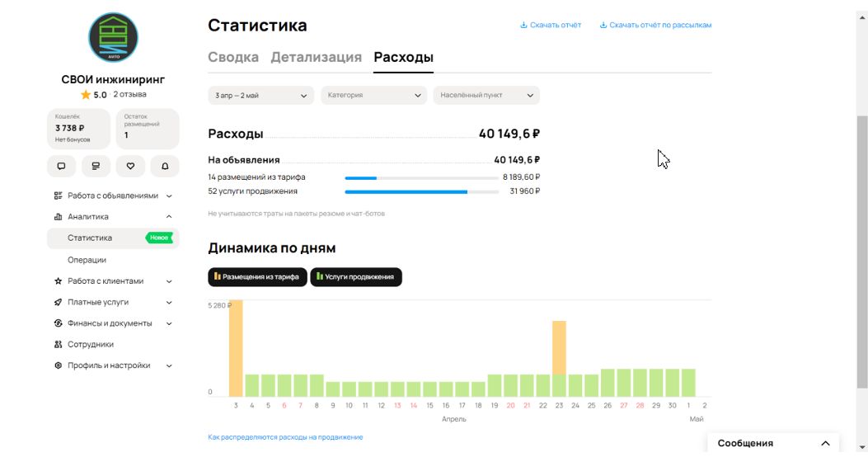The image size is (868, 457).
Task: Open Статистика in sidebar
Action: click(113, 238)
